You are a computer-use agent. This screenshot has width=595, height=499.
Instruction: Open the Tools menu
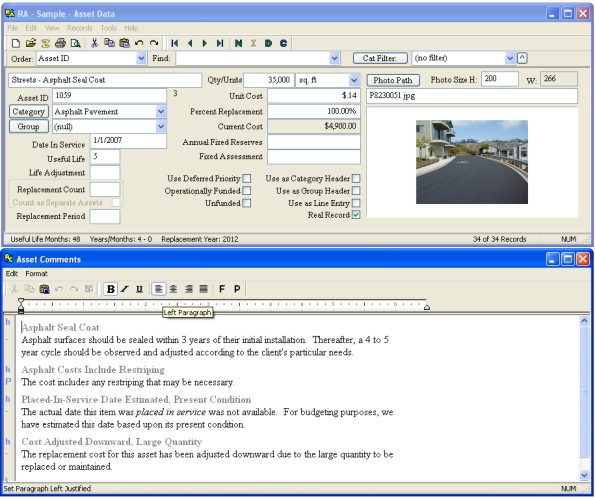pyautogui.click(x=109, y=28)
